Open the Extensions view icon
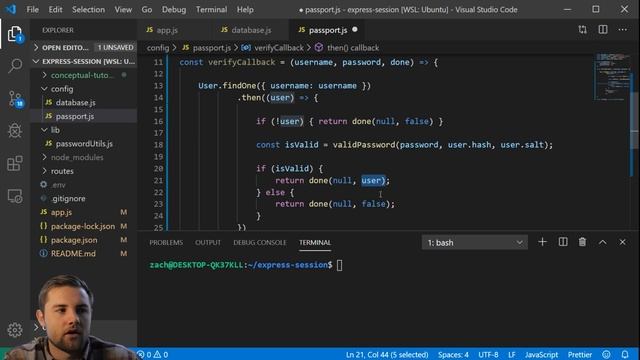The height and width of the screenshot is (360, 640). coord(15,164)
